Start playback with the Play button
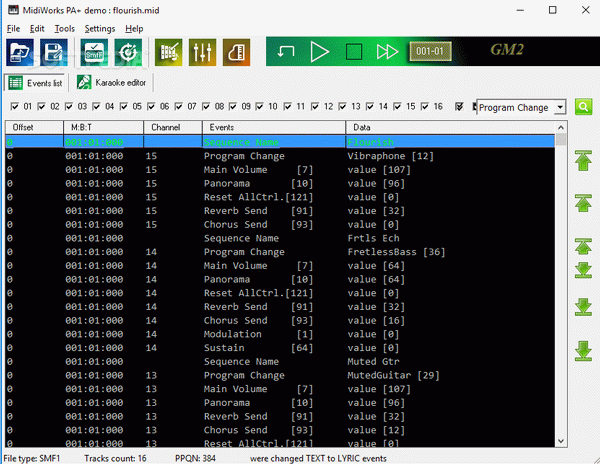Screen dimensions: 600x464 (x=320, y=52)
